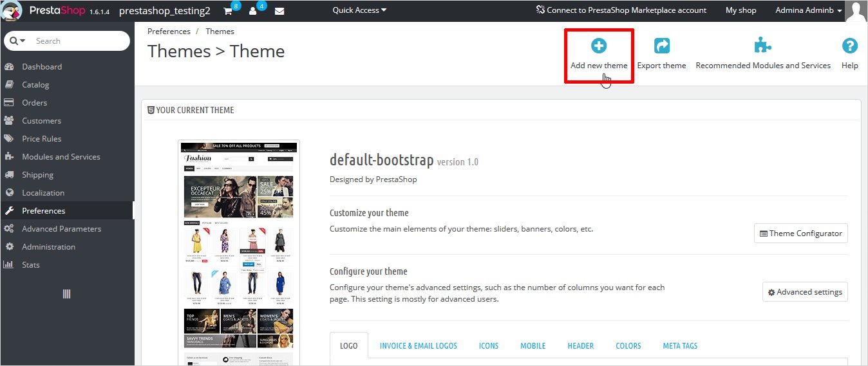Switch to the HEADER tab

[x=581, y=345]
